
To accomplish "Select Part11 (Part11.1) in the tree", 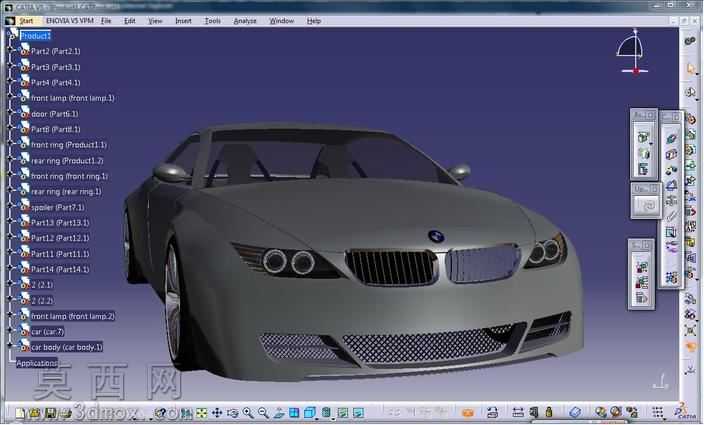I will point(60,254).
